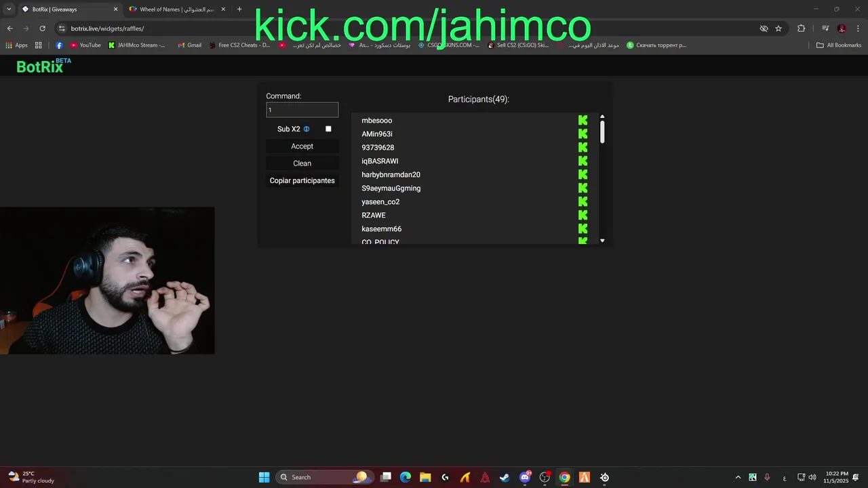Viewport: 868px width, 488px height.
Task: Open a new browser tab
Action: tap(239, 9)
